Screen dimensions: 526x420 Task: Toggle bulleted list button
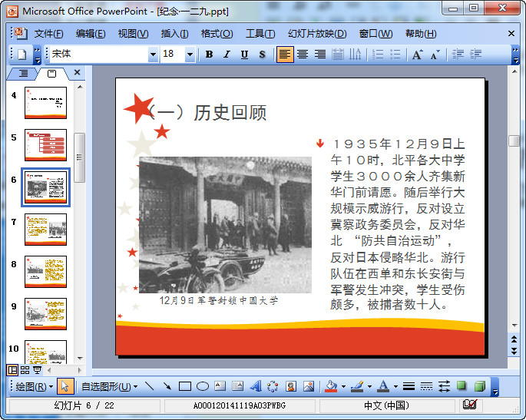[395, 54]
